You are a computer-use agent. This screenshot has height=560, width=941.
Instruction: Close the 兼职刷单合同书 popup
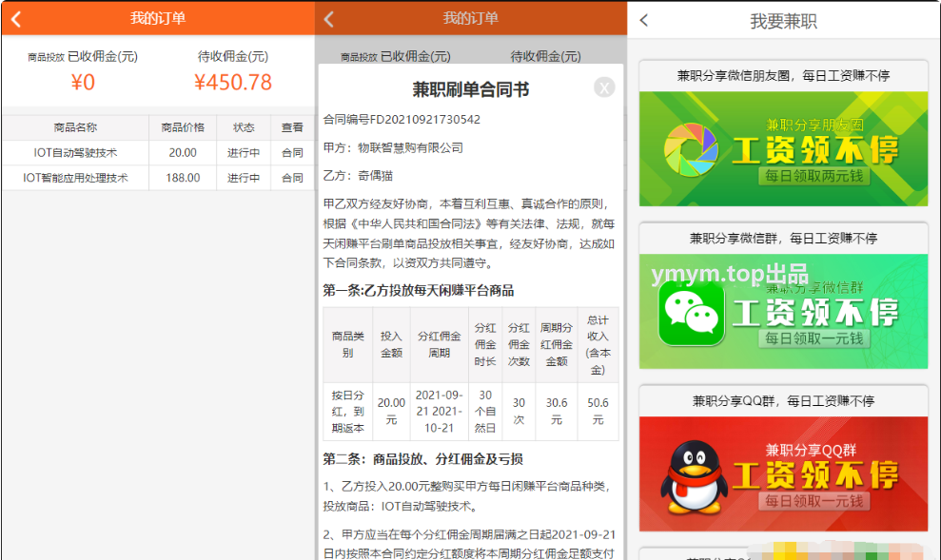pos(604,87)
